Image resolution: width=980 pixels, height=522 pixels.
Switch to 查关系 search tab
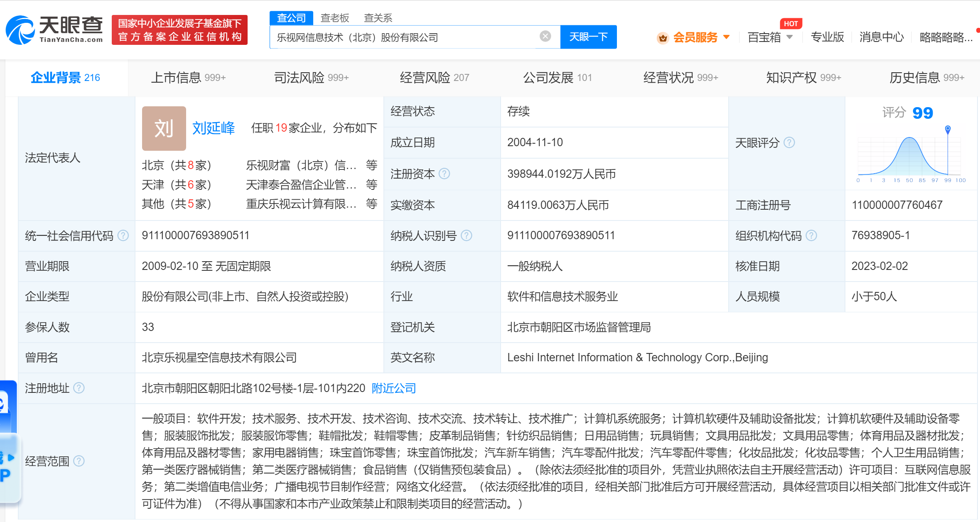point(378,18)
